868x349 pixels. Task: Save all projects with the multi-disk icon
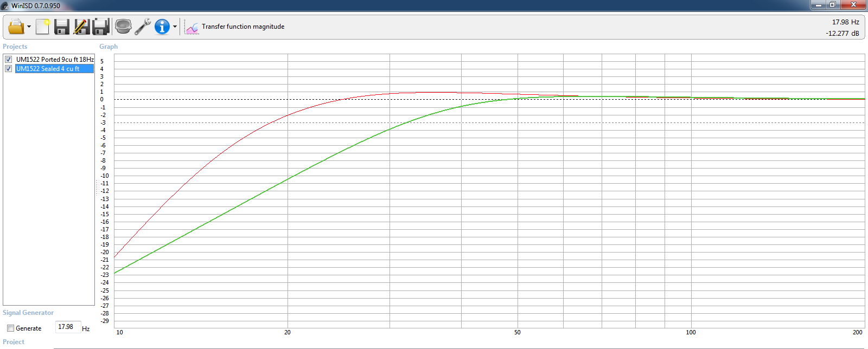101,27
